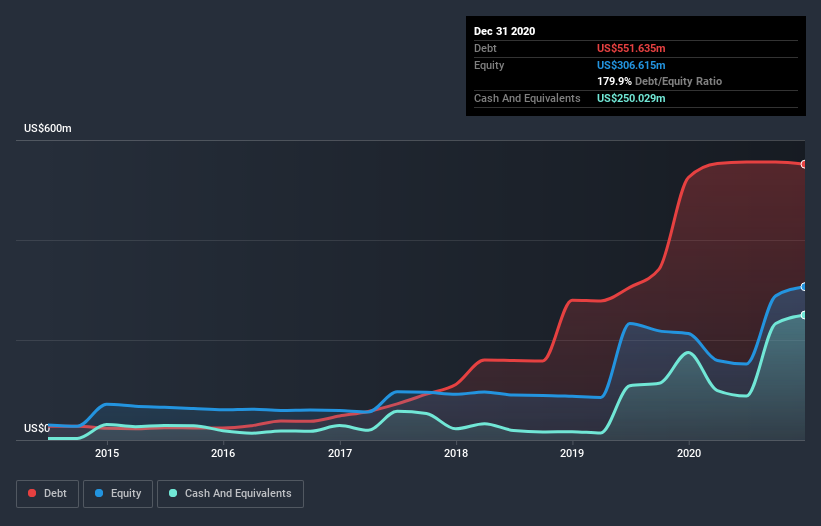The image size is (821, 526).
Task: Click the Dec 31 2020 tooltip title
Action: [x=504, y=31]
